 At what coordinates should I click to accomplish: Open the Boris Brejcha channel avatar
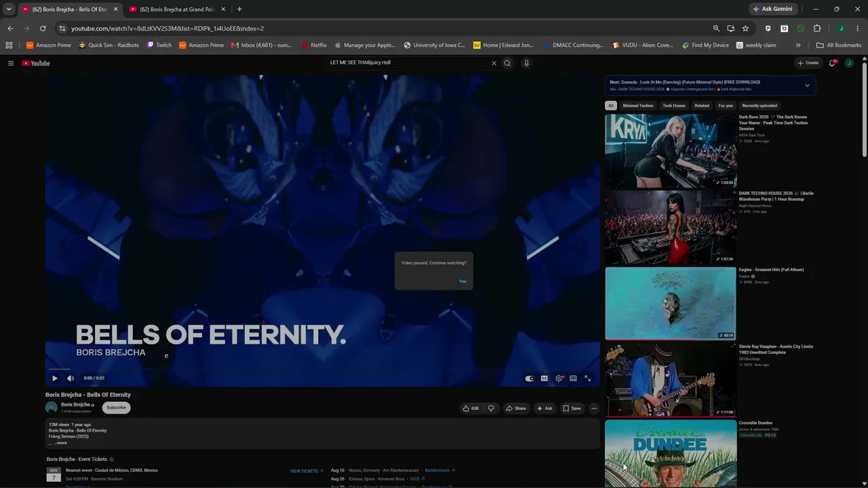pos(52,407)
